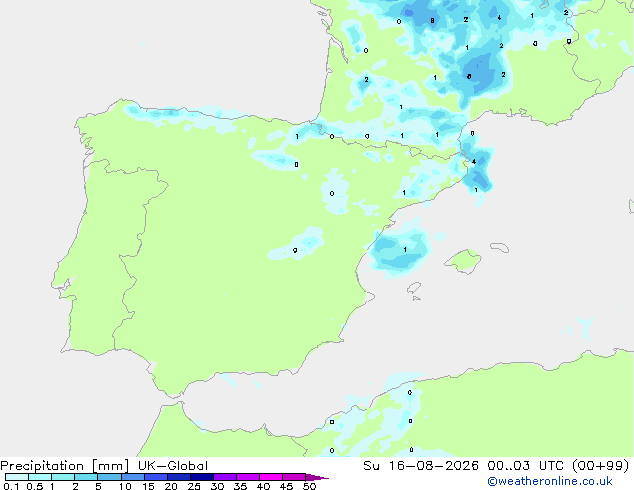This screenshot has height=490, width=634.
Task: Click the '45' legend scale label
Action: pos(286,486)
